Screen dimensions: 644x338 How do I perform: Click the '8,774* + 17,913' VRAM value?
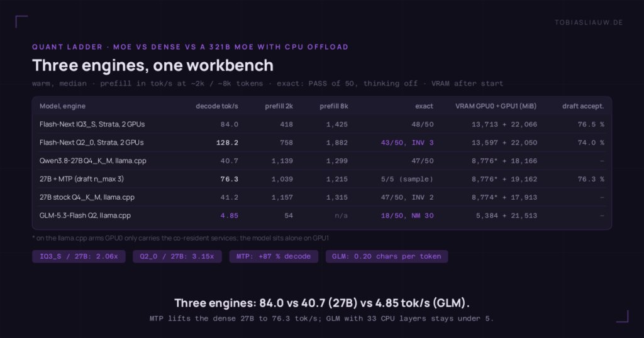[x=504, y=197]
